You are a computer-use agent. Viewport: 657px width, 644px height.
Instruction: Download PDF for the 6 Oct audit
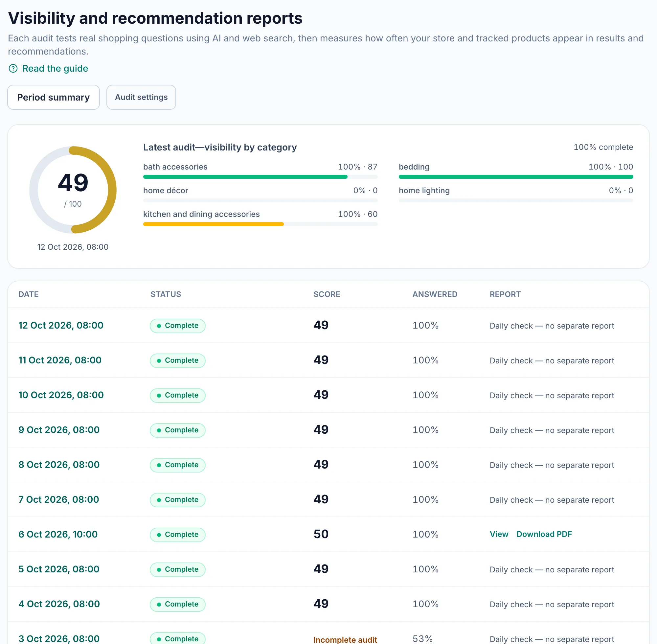point(544,534)
